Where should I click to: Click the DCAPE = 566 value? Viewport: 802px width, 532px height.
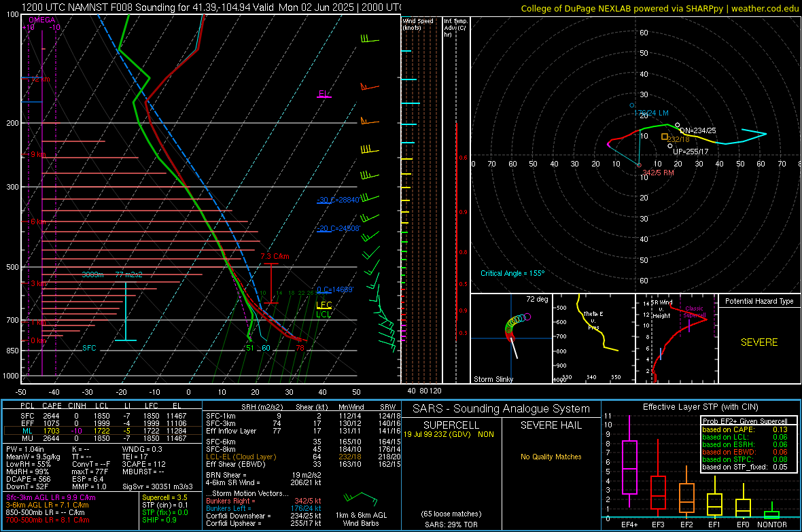[28, 479]
